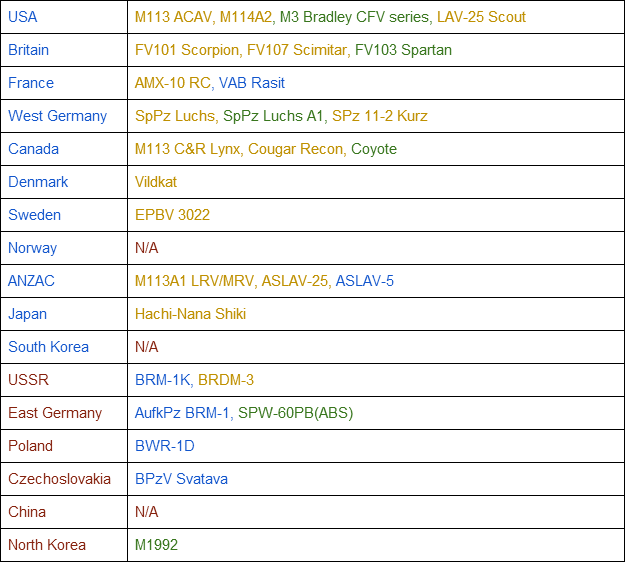This screenshot has width=625, height=562.
Task: Select the M113 ACAV entry
Action: (173, 17)
